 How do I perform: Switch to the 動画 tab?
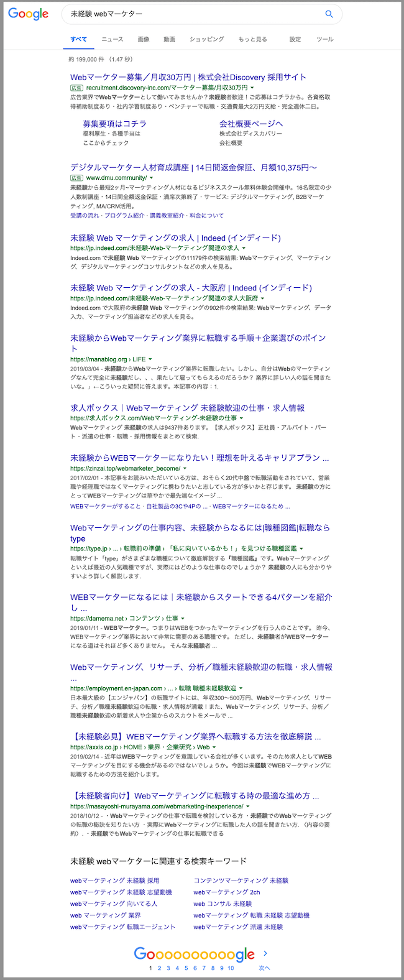(169, 39)
